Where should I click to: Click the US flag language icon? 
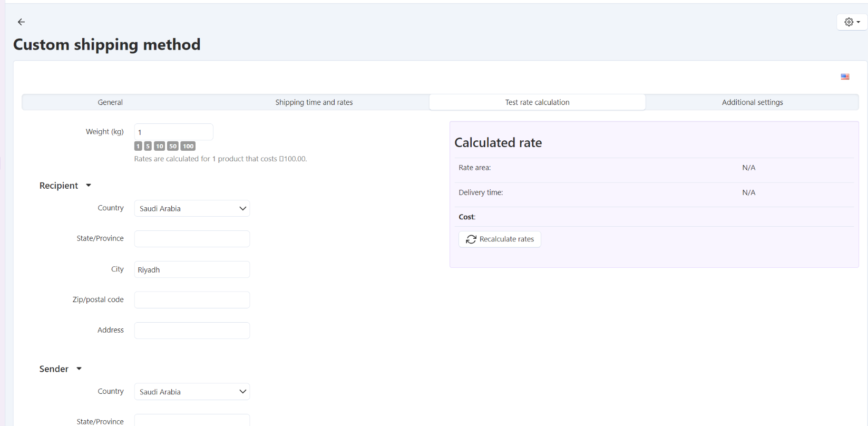click(x=845, y=77)
